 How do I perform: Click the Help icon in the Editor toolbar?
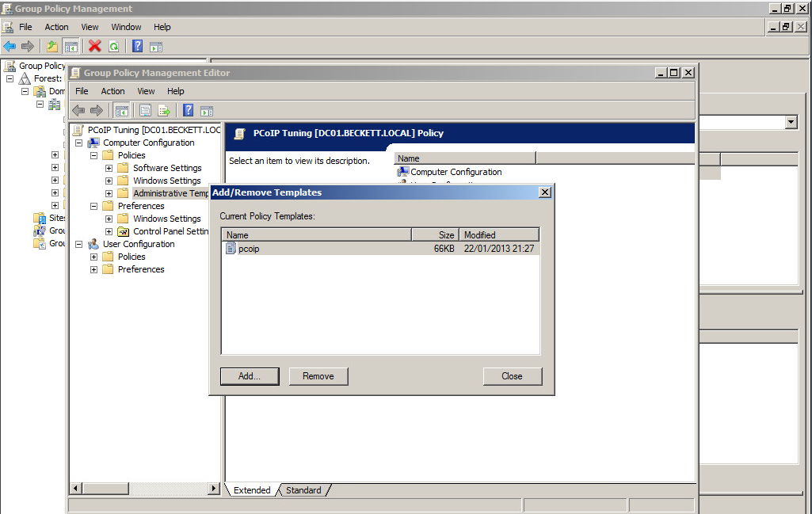[x=189, y=110]
